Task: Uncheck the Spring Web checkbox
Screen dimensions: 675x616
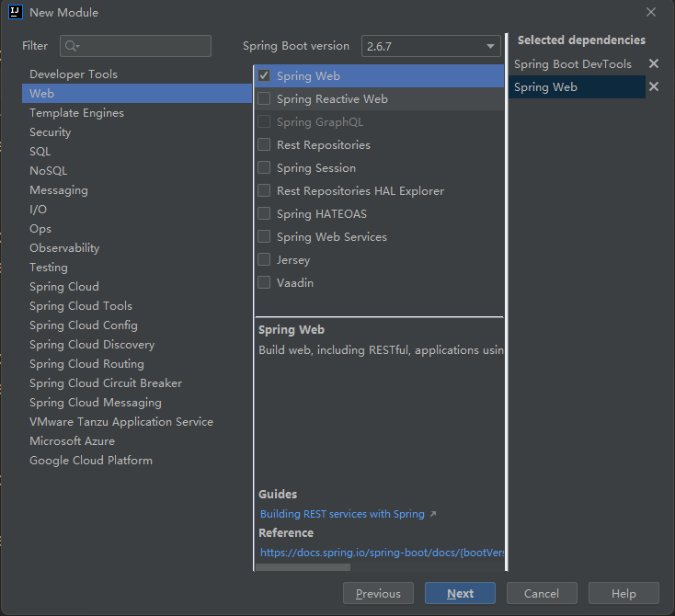Action: (264, 75)
